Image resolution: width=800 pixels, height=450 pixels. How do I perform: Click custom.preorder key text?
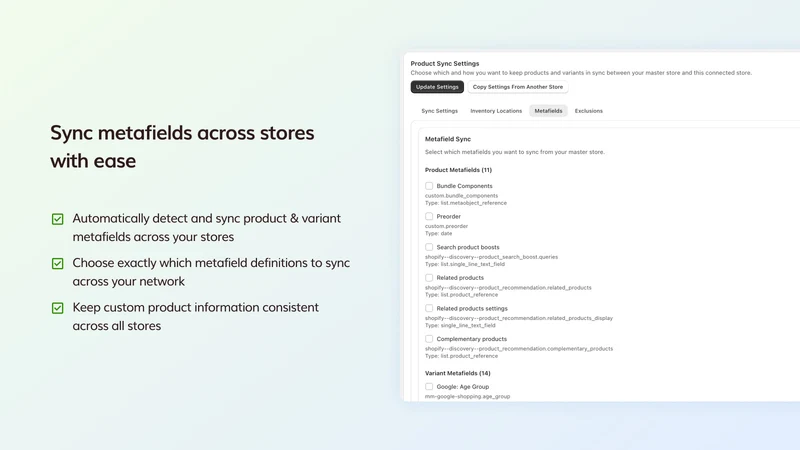(x=446, y=226)
